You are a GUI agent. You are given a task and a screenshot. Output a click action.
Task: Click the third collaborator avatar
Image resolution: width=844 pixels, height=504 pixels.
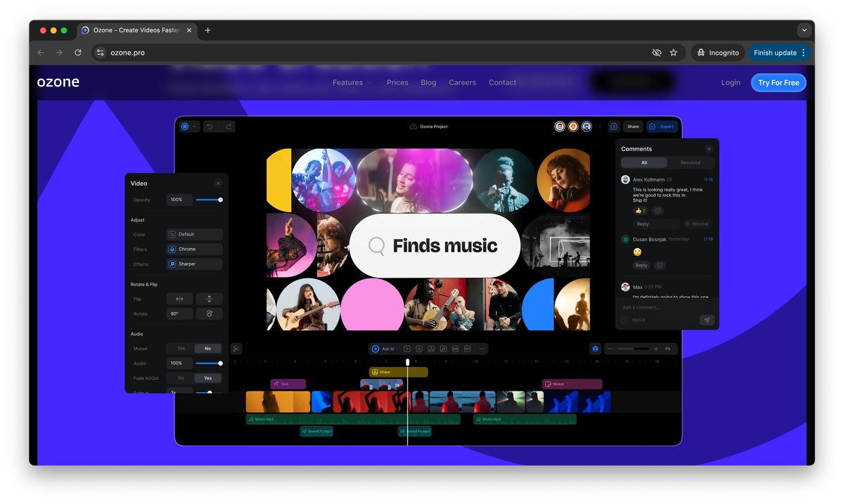[587, 127]
